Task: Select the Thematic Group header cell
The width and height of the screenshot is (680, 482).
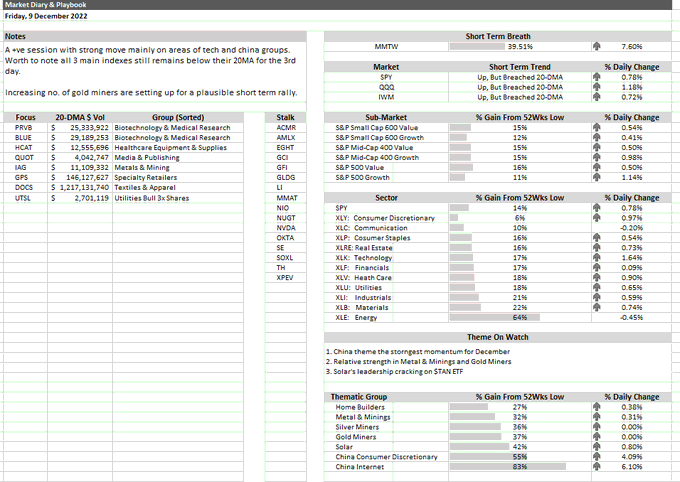Action: pos(386,397)
